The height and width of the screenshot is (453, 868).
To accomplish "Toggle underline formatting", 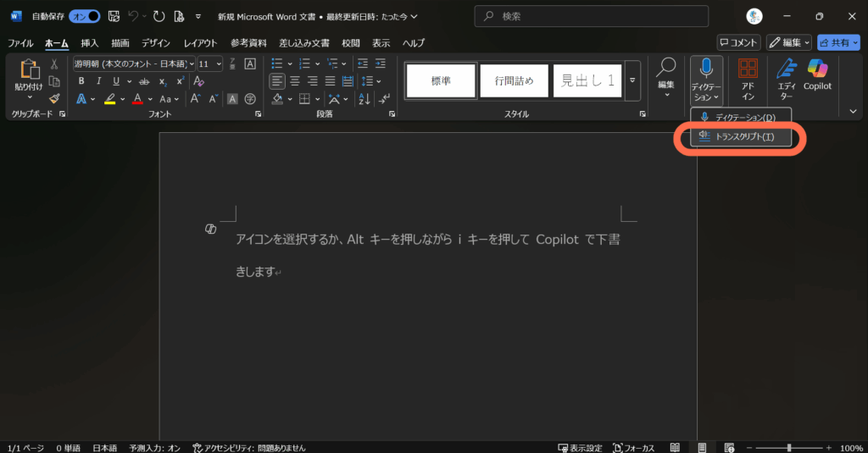I will [x=116, y=81].
